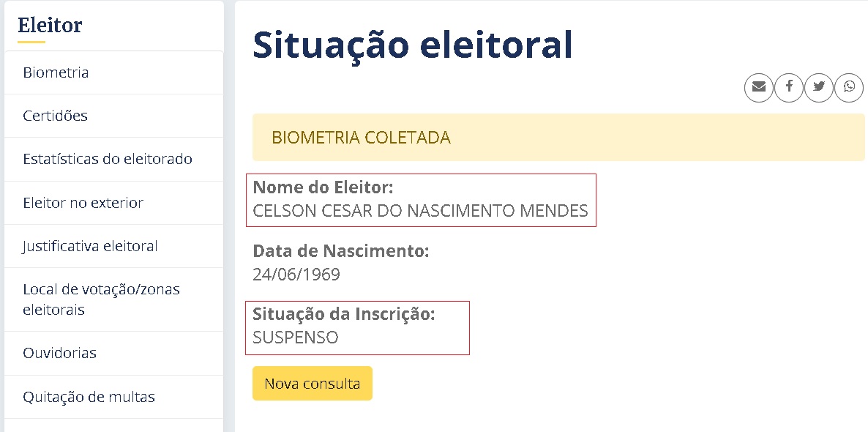The image size is (868, 432).
Task: Click the Situação eleitoral page title
Action: [412, 45]
